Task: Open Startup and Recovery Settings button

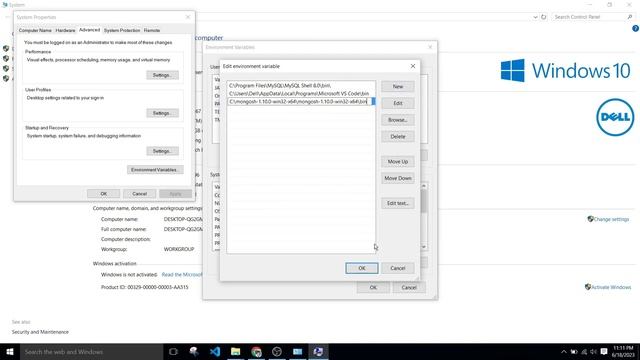Action: 162,151
